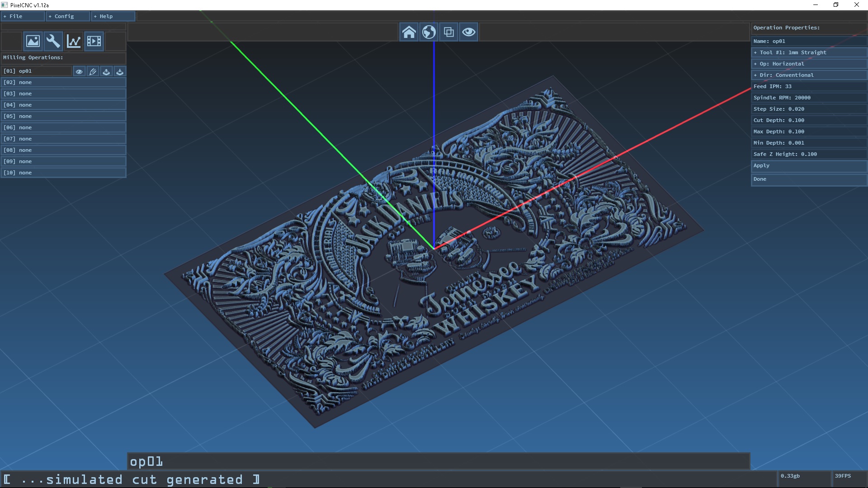Open the File menu
The image size is (868, 488).
(x=23, y=16)
